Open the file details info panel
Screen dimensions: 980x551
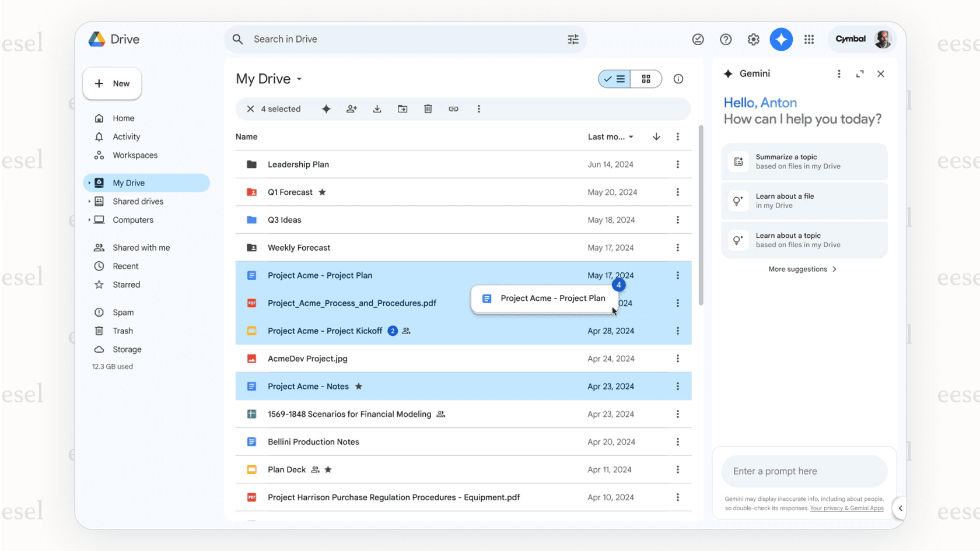pyautogui.click(x=678, y=79)
